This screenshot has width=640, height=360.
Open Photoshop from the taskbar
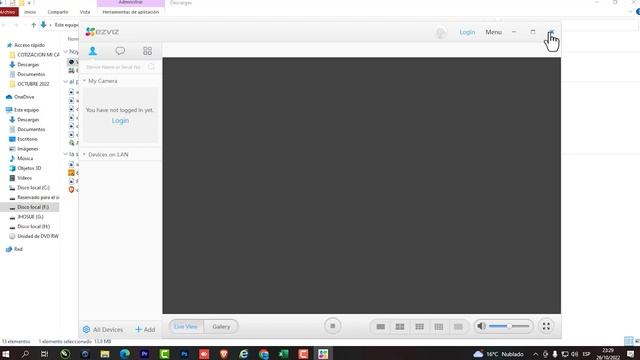point(184,354)
